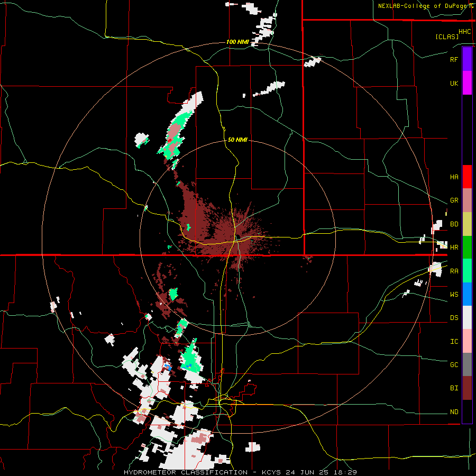Click the 'UK' legend label

tap(454, 84)
